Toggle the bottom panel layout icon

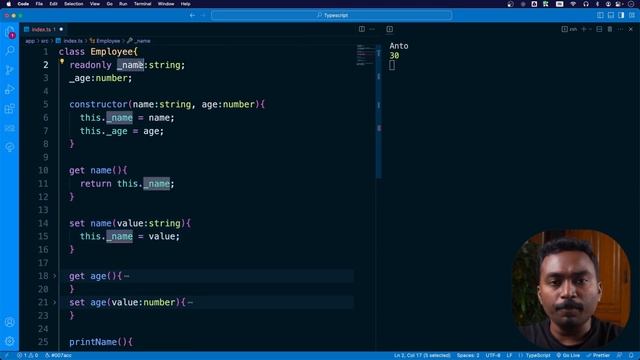611,15
